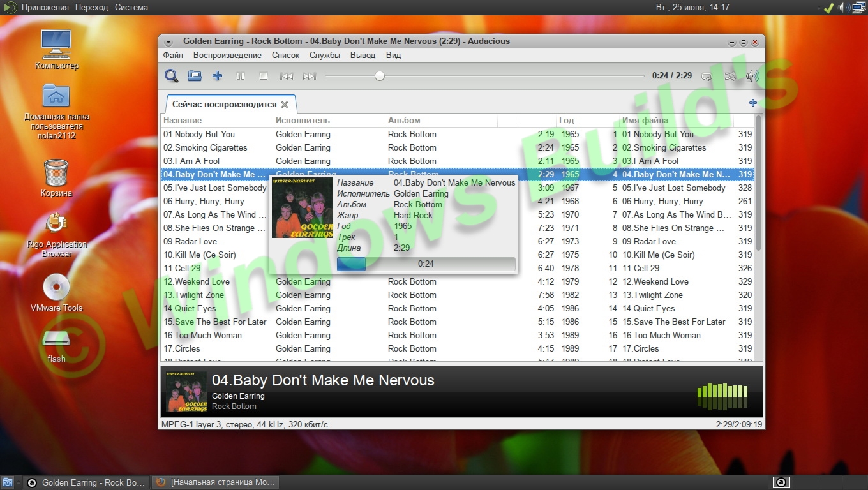Image resolution: width=868 pixels, height=490 pixels.
Task: Open the Переход panel menu
Action: pos(91,8)
